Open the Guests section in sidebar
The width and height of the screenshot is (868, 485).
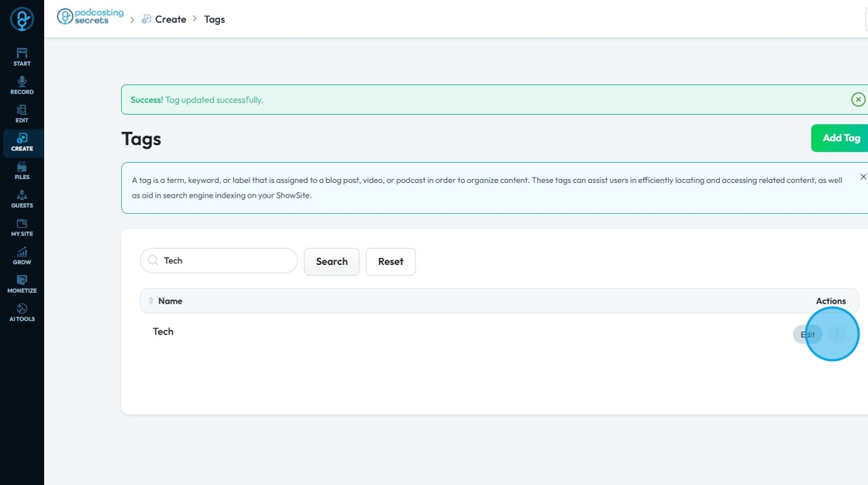click(x=22, y=199)
